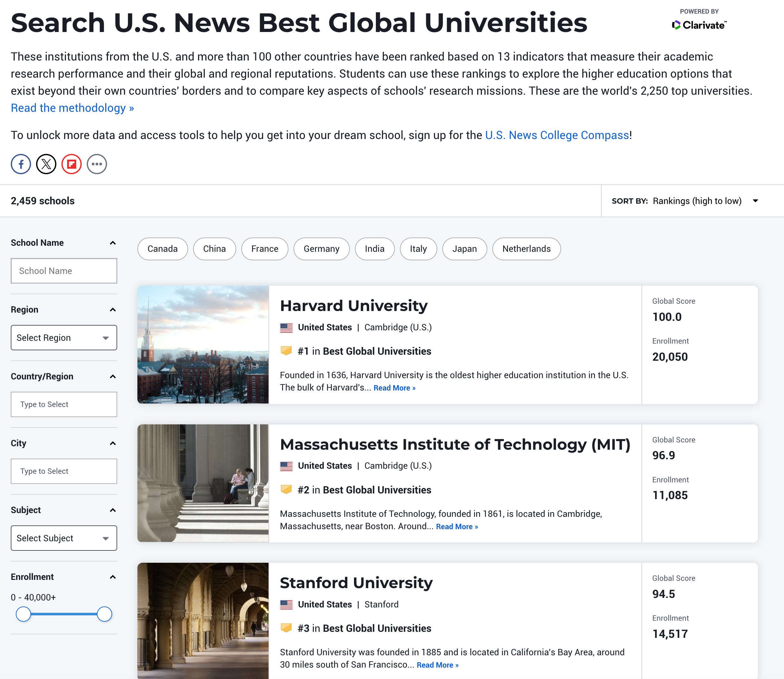Viewport: 784px width, 679px height.
Task: Click the right enrollment slider handle
Action: pos(104,614)
